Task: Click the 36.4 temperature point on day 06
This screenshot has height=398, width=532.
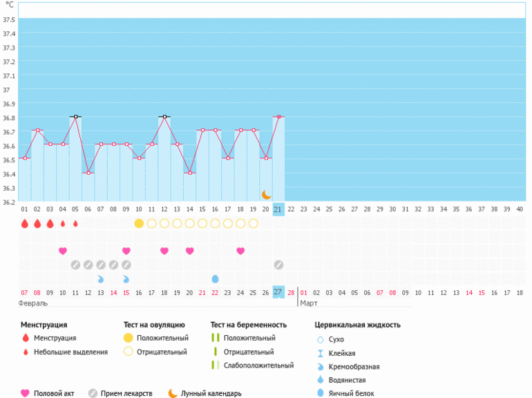Action: (88, 173)
